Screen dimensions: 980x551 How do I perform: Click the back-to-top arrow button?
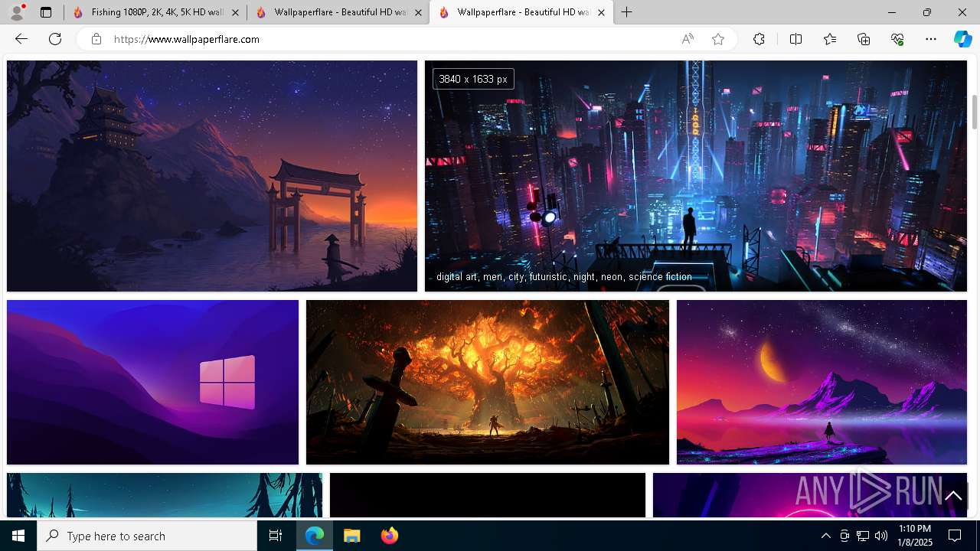click(x=953, y=496)
